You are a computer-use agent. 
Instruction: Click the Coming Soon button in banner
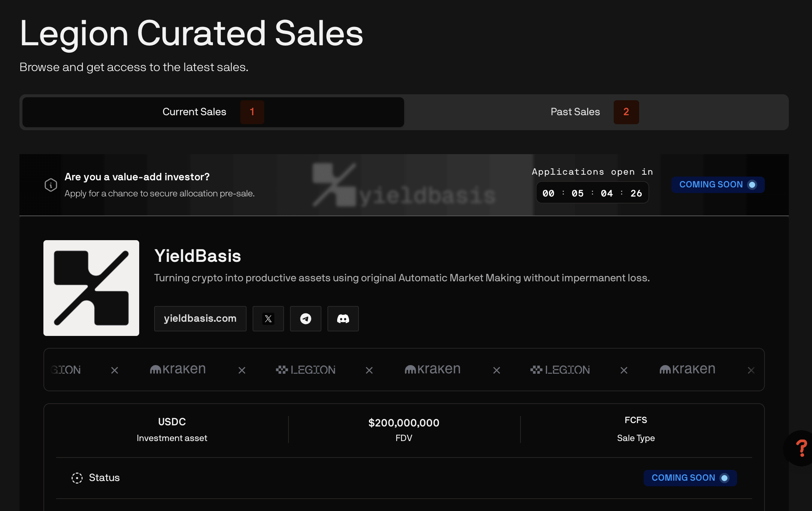coord(717,185)
